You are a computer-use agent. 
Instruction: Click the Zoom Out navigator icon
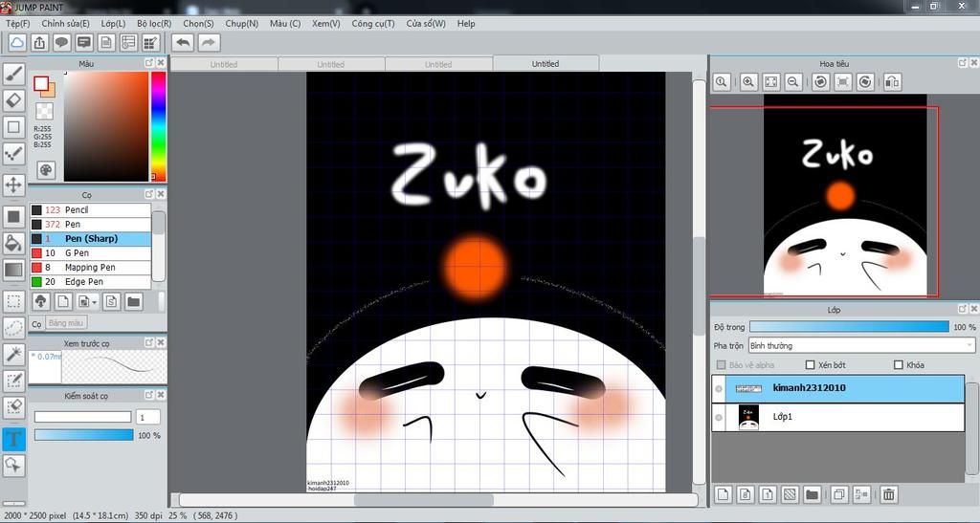click(793, 82)
